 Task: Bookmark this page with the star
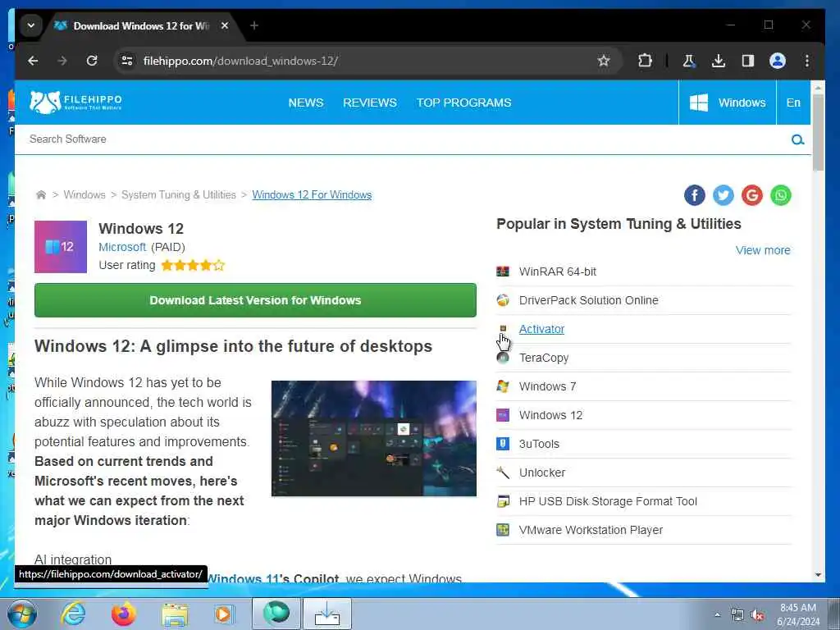pos(604,61)
